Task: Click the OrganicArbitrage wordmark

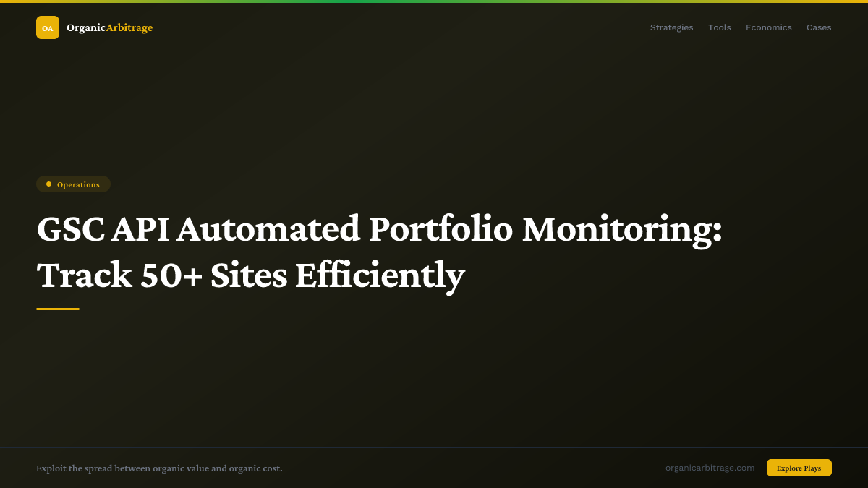Action: pyautogui.click(x=109, y=27)
